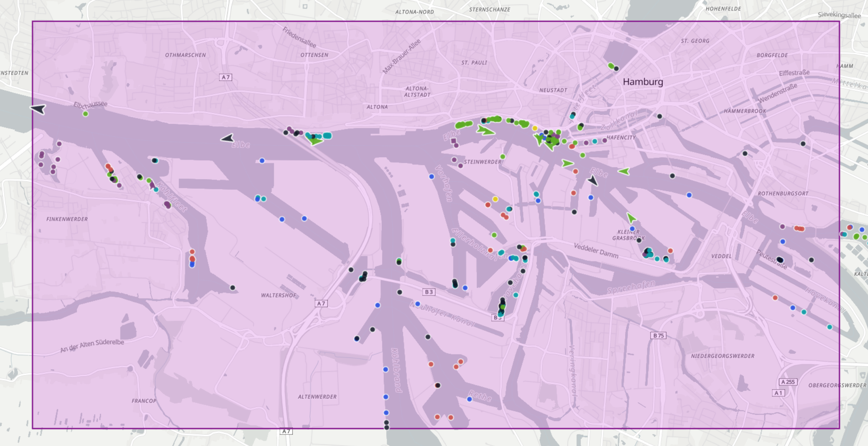Select the ALTENWERDER label
The image size is (868, 446).
pos(317,397)
